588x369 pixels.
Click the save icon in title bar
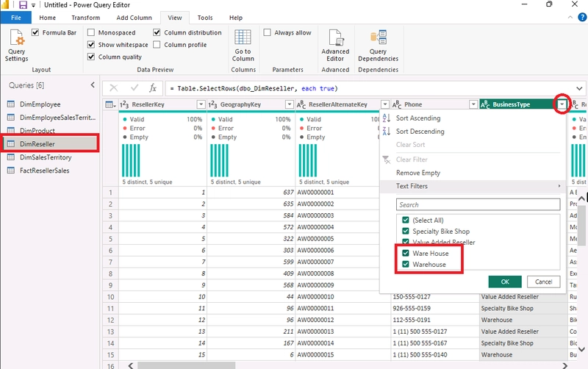23,5
